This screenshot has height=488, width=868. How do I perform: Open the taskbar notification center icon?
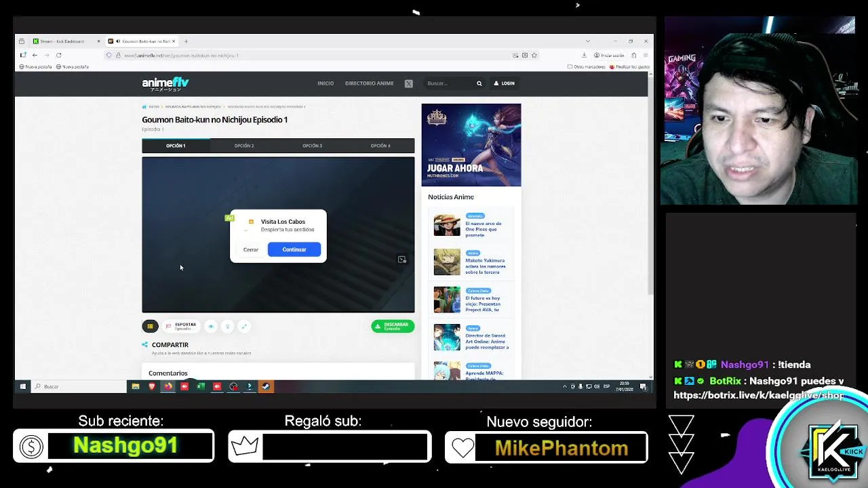pos(643,386)
